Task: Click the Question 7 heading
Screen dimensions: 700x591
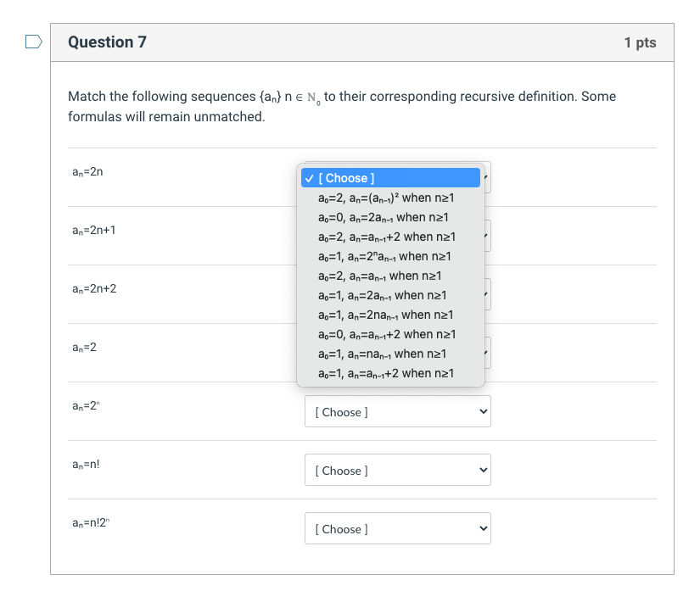Action: pos(107,42)
